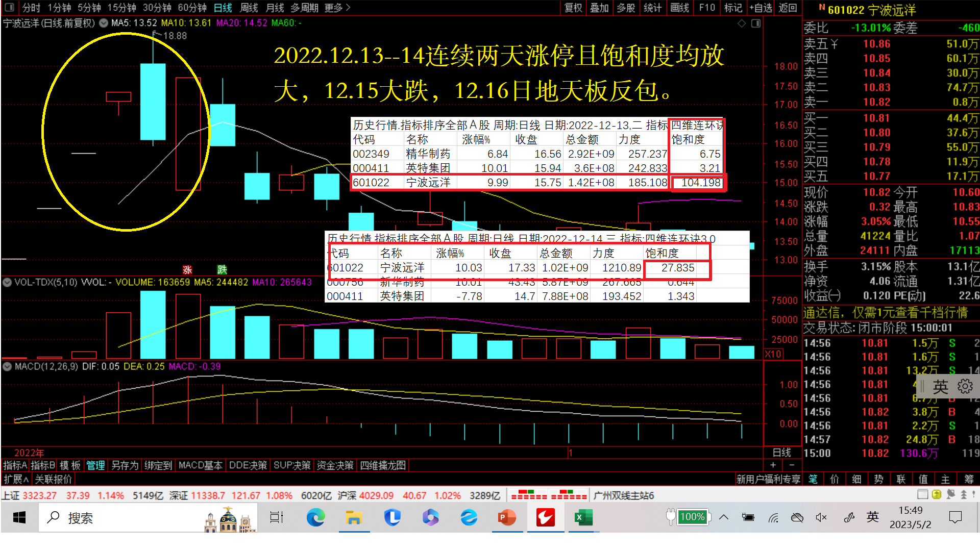
Task: Click the X10 volume scale label
Action: coord(772,354)
